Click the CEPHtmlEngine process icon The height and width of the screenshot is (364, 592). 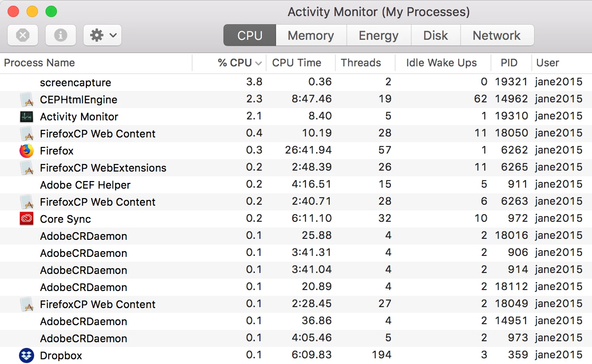pos(27,100)
